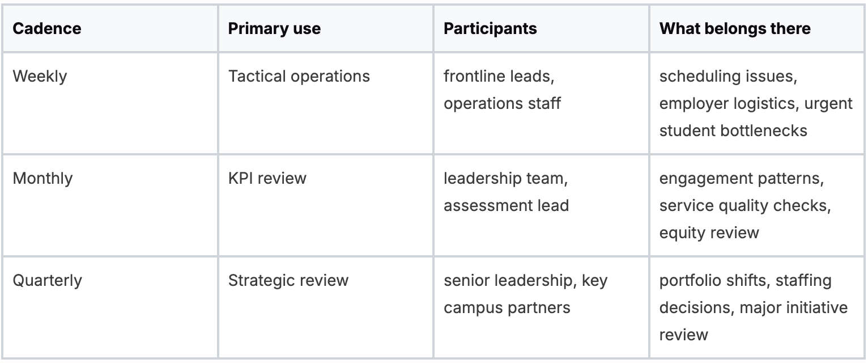Click the text 'urgent student bottlenecks'
The height and width of the screenshot is (363, 868).
point(733,130)
